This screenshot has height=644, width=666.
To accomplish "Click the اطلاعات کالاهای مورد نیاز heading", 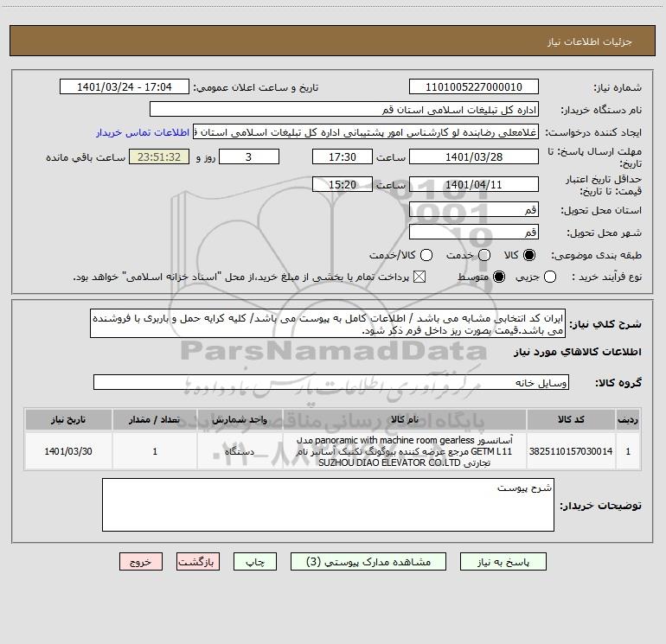I will coord(577,352).
